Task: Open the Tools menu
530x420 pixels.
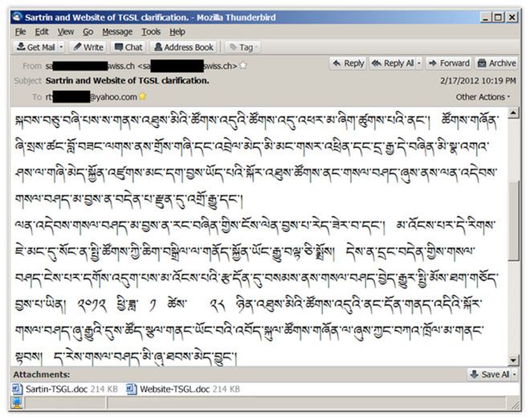Action: [151, 32]
